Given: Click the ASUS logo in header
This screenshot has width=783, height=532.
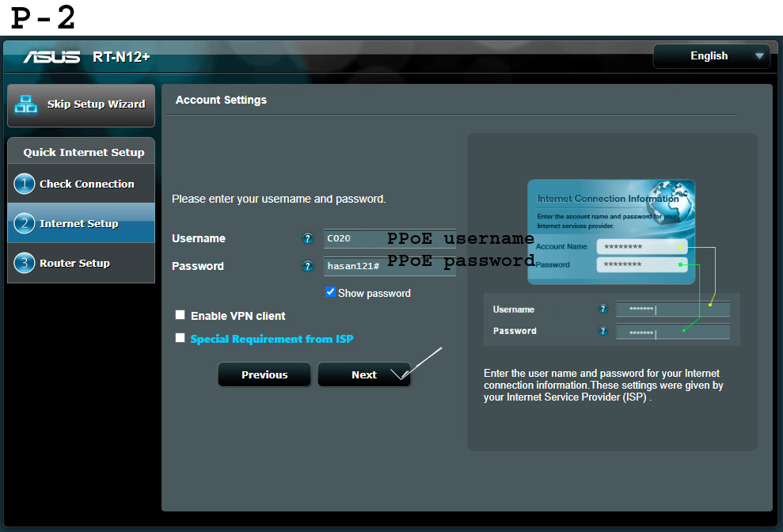Looking at the screenshot, I should click(52, 57).
